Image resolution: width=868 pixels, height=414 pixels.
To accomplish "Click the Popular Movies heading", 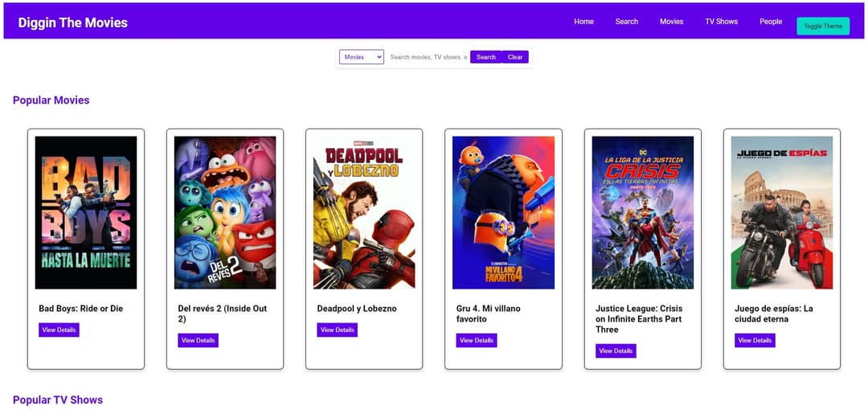I will [x=51, y=100].
